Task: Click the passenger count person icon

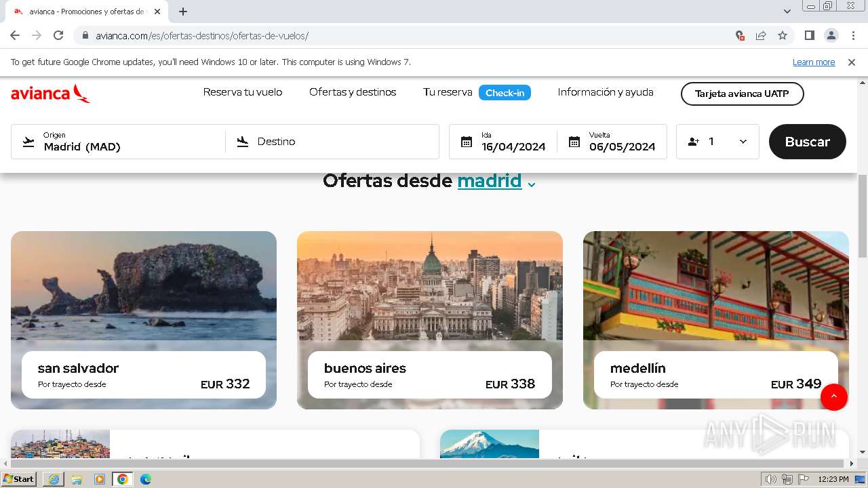Action: (x=693, y=142)
